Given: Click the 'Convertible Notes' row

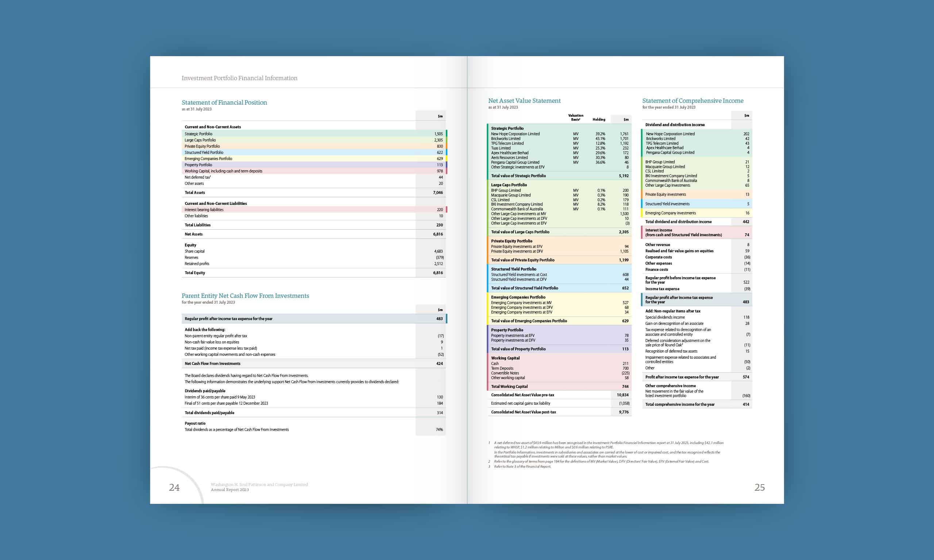Looking at the screenshot, I should (560, 373).
